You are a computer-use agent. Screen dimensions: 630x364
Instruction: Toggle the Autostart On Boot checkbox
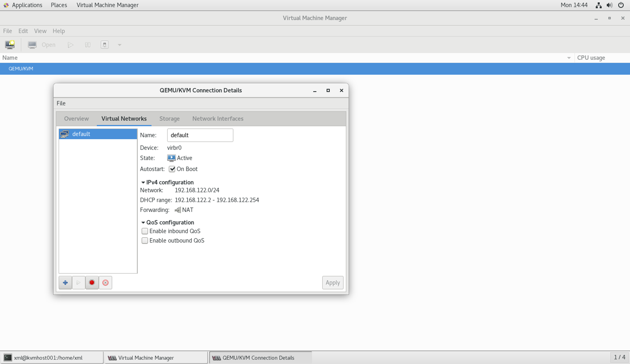[172, 169]
